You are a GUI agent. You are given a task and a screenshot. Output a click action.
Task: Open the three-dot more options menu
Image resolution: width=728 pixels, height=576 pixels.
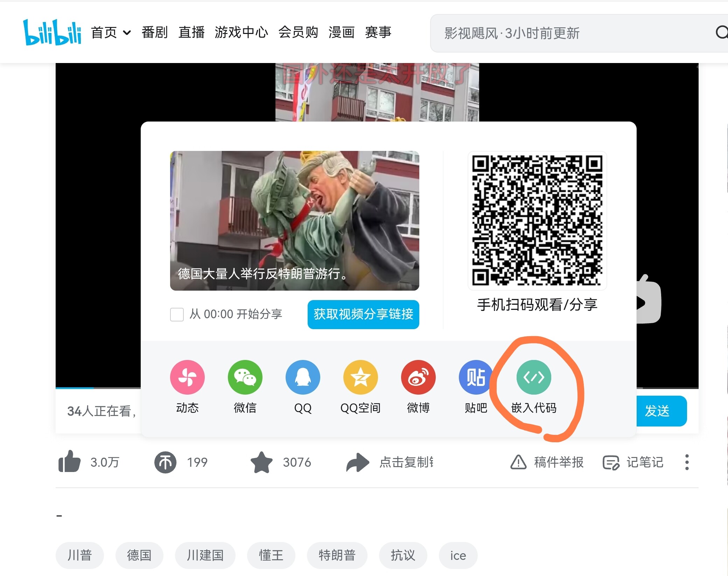pyautogui.click(x=687, y=462)
